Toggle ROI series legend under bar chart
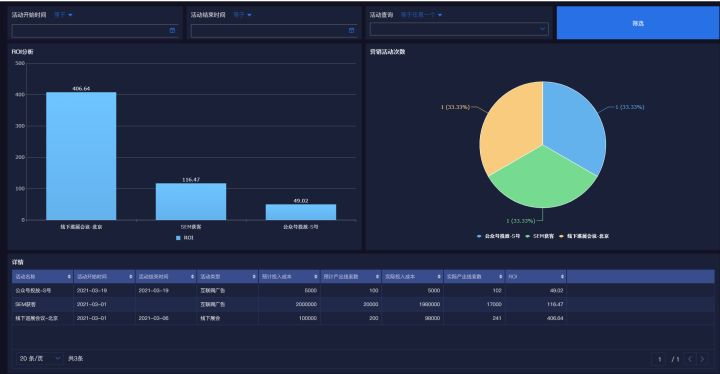 click(x=185, y=238)
